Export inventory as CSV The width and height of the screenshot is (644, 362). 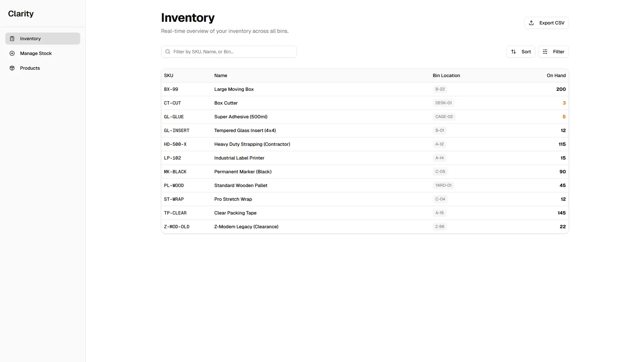[x=546, y=23]
